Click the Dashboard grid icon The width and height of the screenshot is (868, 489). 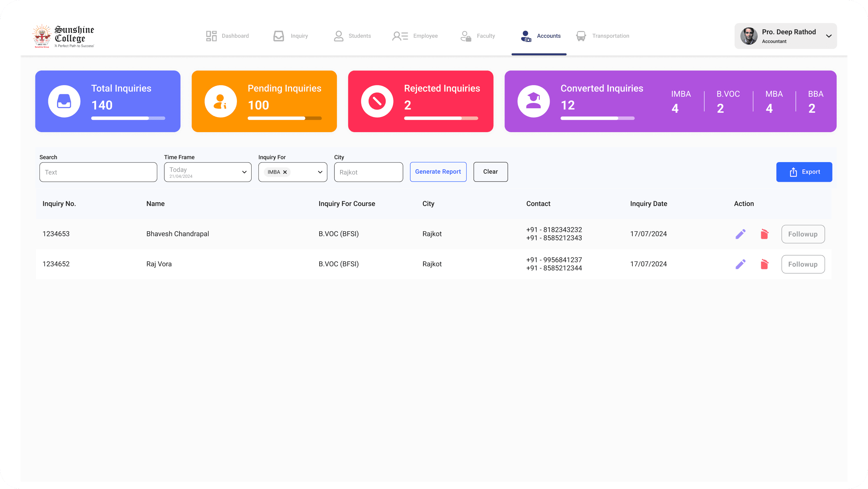coord(211,36)
